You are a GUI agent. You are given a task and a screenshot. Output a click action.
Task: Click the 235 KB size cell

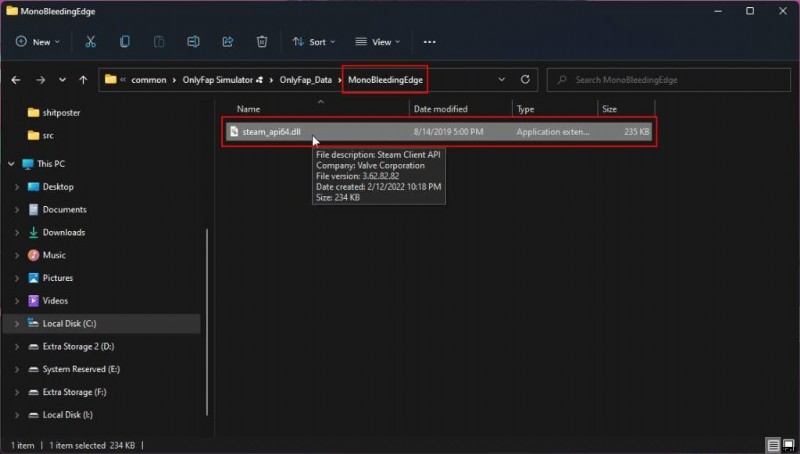(x=637, y=132)
